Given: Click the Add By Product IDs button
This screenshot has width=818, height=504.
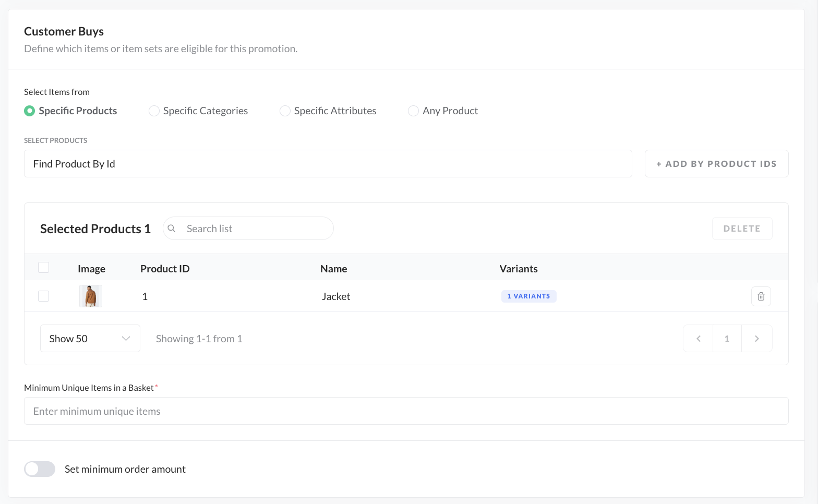Looking at the screenshot, I should click(x=716, y=164).
